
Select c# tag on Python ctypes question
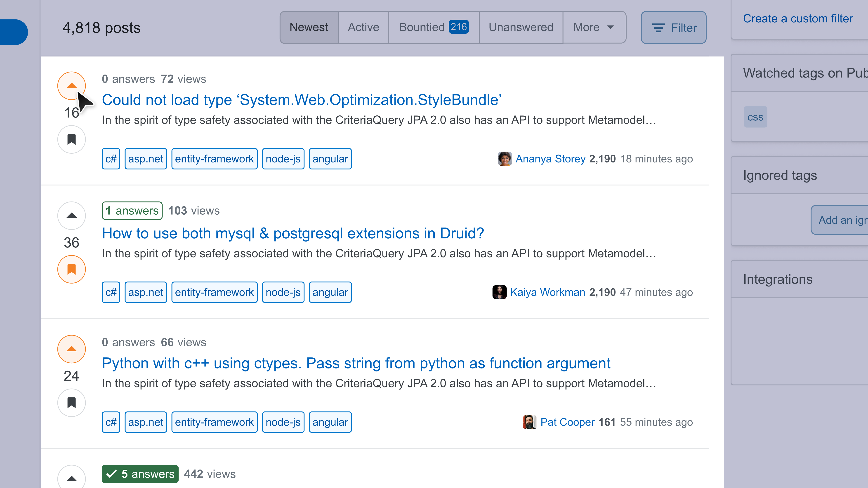(x=111, y=422)
